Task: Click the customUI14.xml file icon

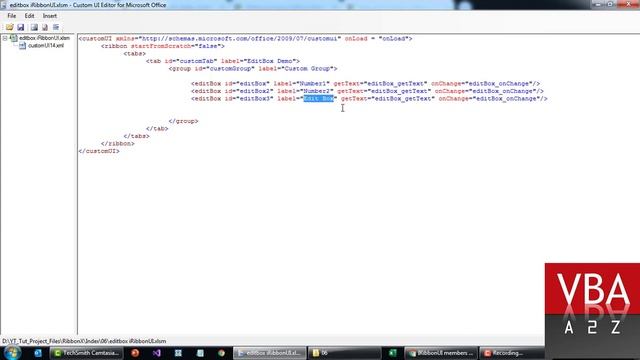Action: tap(22, 46)
